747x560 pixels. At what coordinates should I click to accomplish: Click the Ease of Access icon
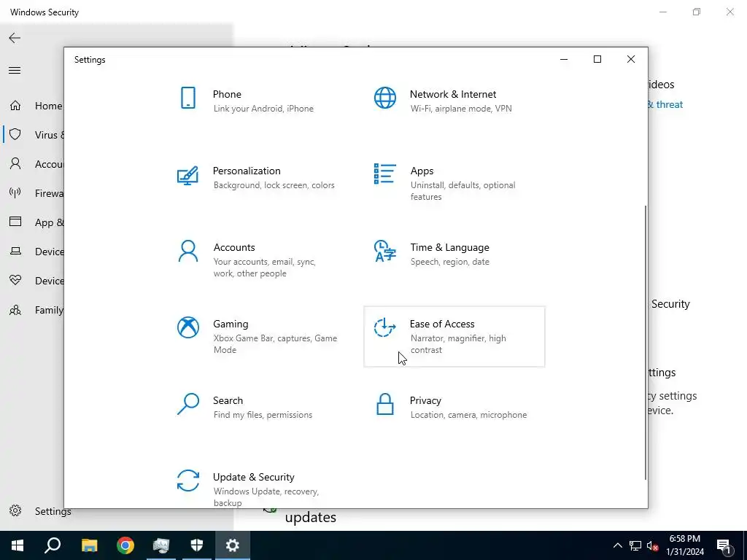[x=385, y=327]
